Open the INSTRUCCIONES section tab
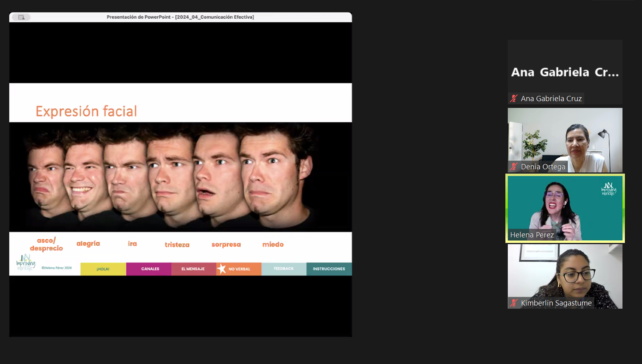This screenshot has width=642, height=364. pos(329,269)
